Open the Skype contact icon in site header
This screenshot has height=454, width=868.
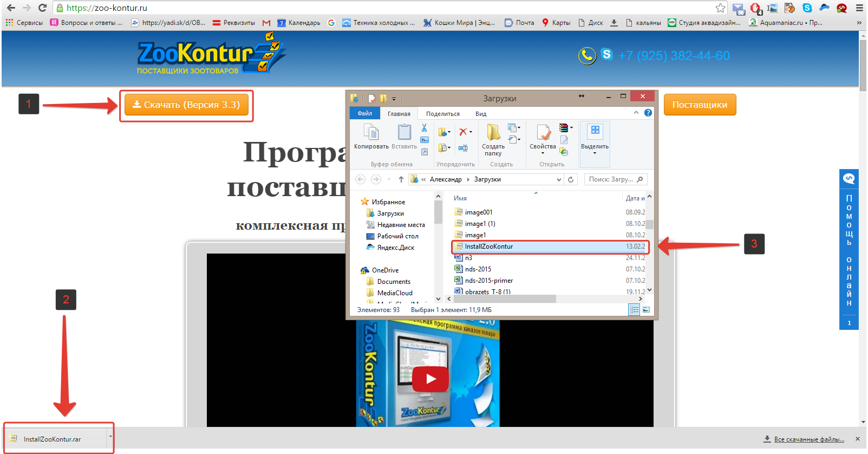point(606,54)
